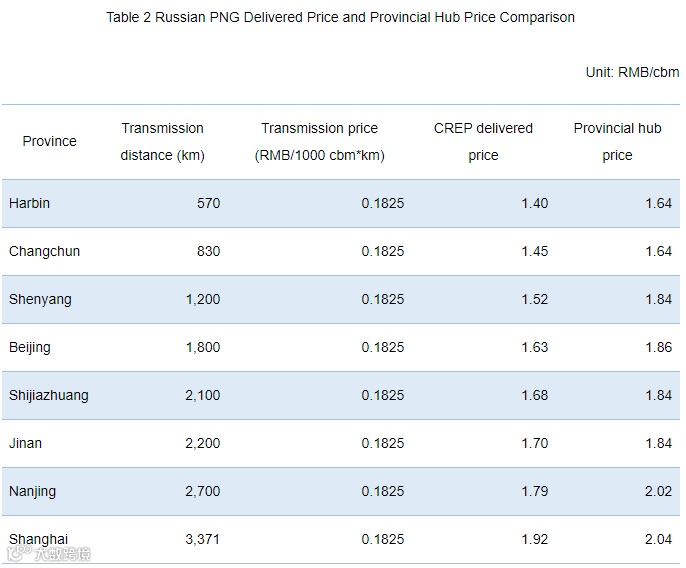Select the 'Provincial hub price' column header
This screenshot has height=568, width=686.
(x=617, y=141)
